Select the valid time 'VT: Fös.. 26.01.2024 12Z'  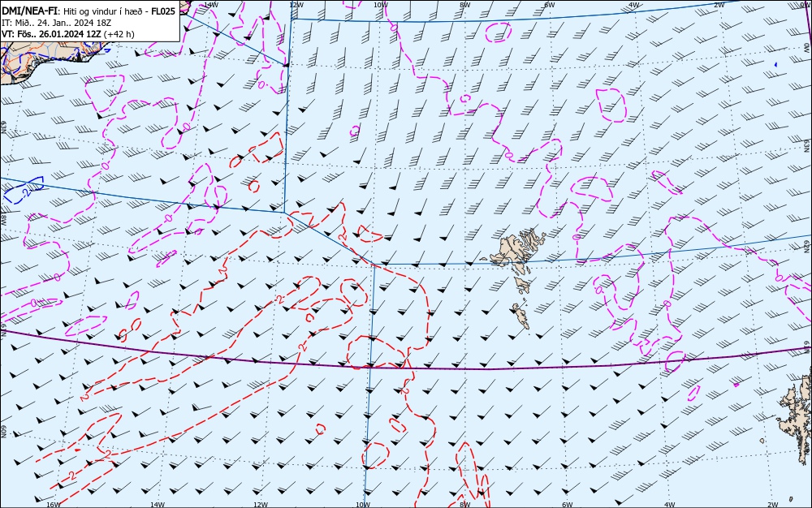[x=52, y=34]
